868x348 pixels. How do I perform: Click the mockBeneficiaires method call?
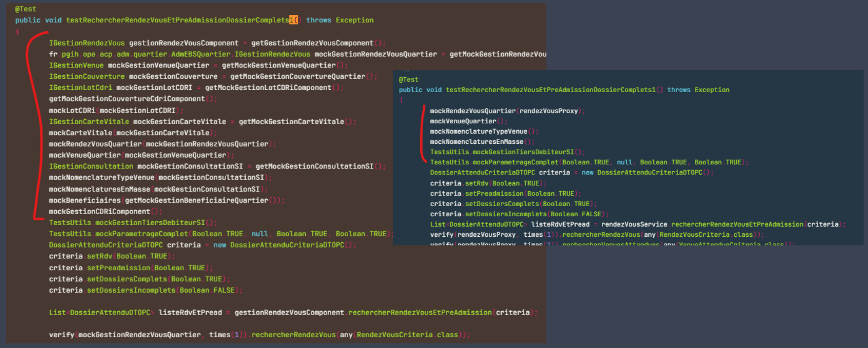pyautogui.click(x=85, y=200)
